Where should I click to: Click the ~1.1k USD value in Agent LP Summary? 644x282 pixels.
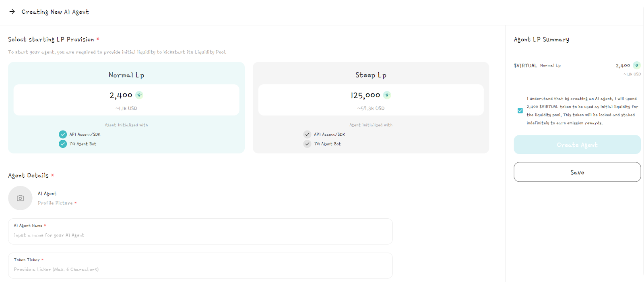[x=632, y=74]
